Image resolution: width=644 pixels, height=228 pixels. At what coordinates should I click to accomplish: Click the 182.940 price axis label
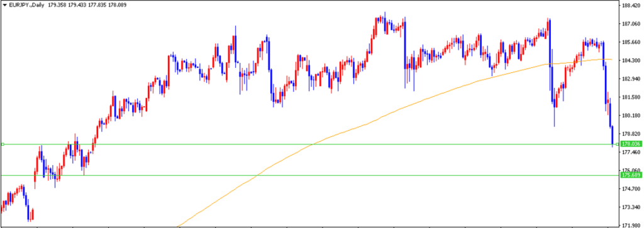pyautogui.click(x=631, y=79)
